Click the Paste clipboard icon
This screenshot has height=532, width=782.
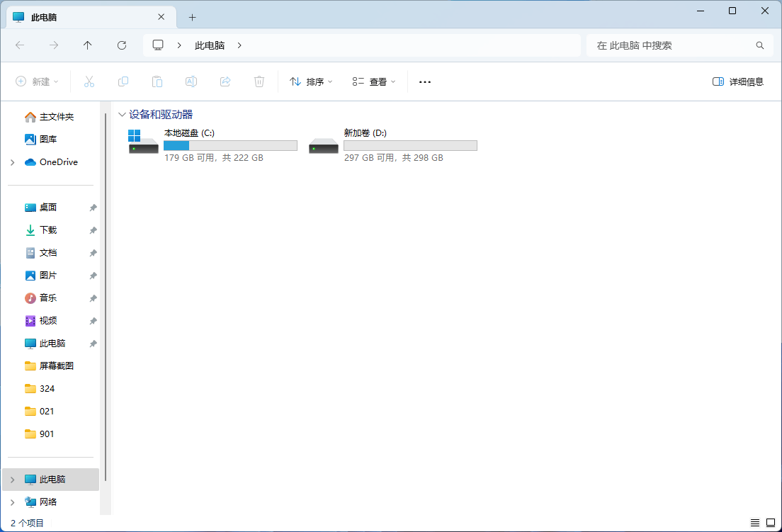click(x=157, y=81)
